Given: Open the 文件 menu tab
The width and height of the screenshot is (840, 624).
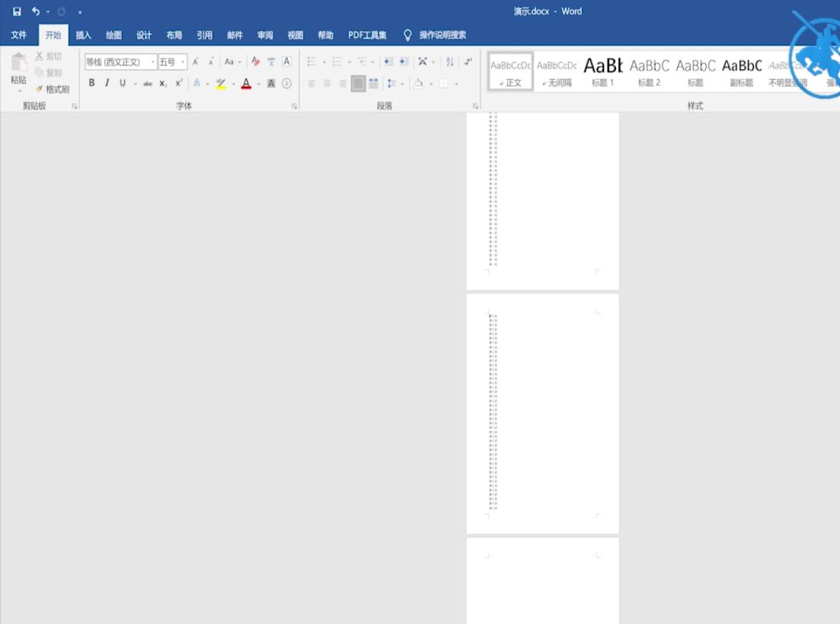Looking at the screenshot, I should pyautogui.click(x=19, y=35).
